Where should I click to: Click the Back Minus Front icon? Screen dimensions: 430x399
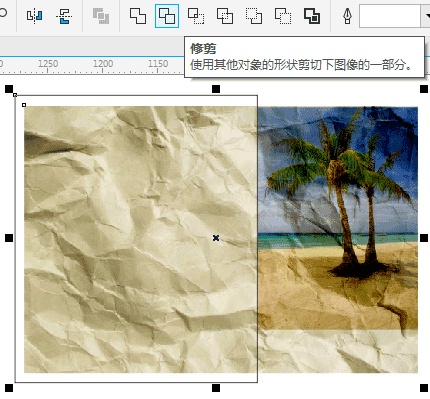coord(283,16)
